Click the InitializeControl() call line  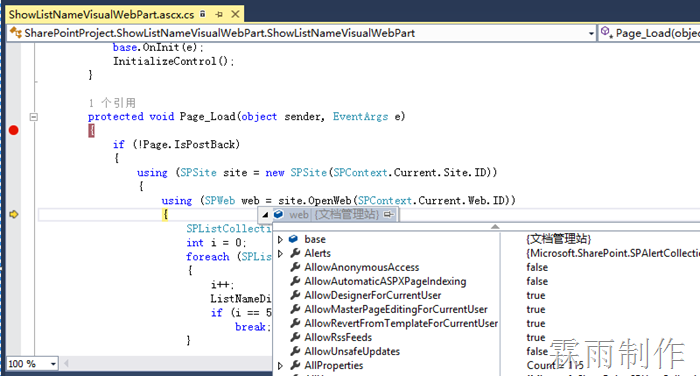[174, 61]
